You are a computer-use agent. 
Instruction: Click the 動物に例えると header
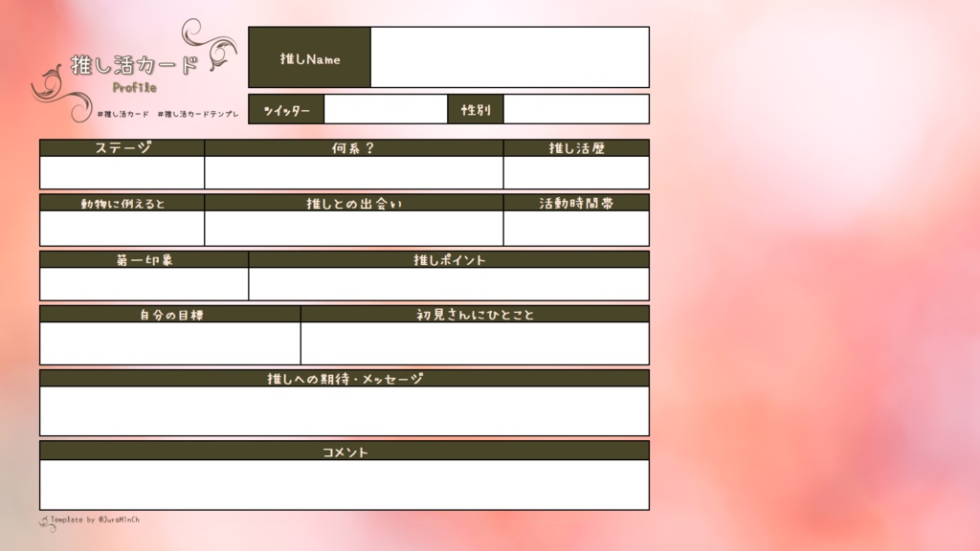[122, 204]
